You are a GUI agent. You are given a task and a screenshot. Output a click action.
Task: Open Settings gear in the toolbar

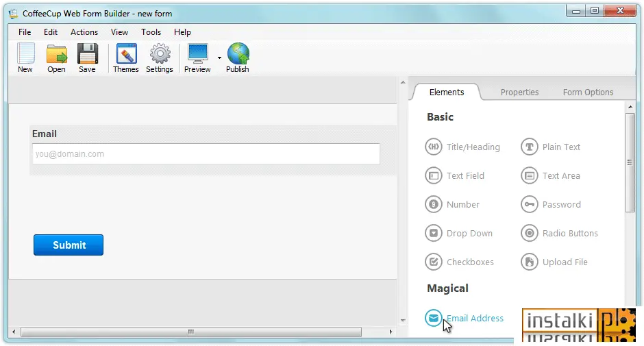pyautogui.click(x=160, y=58)
